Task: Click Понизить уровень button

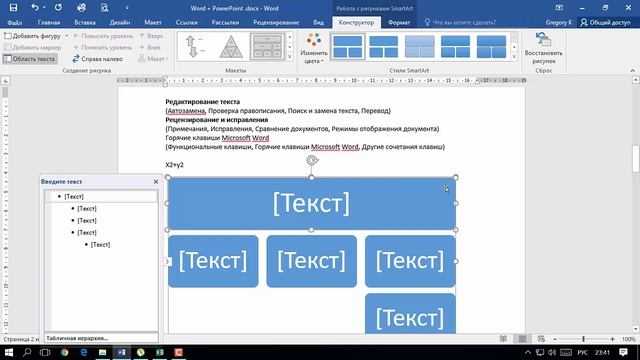Action: pos(102,47)
